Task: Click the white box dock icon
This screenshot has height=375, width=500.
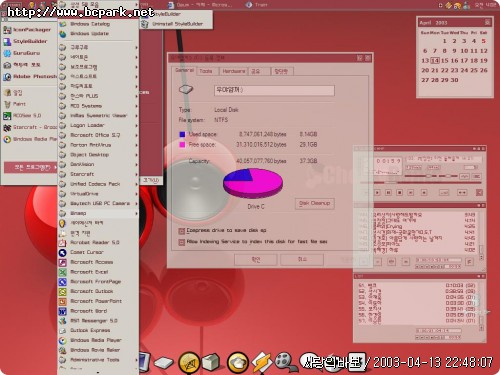Action: [x=211, y=362]
